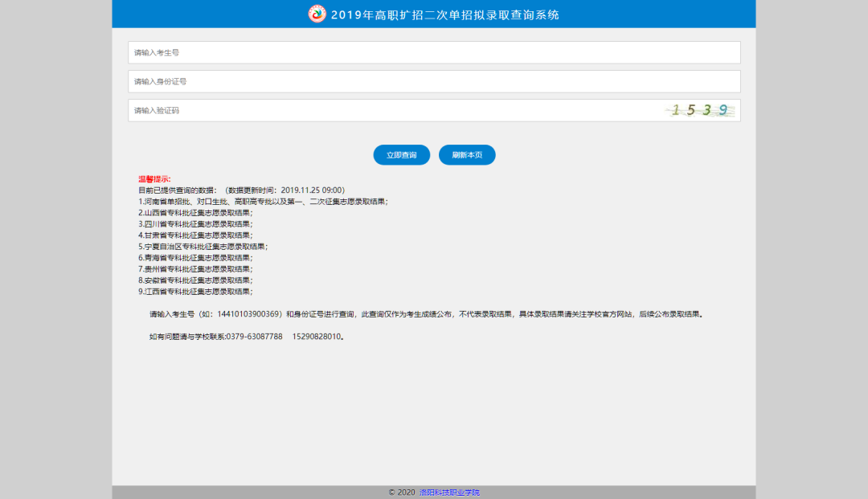Focus the 请输入身份证号 input field
The width and height of the screenshot is (868, 499).
pos(434,81)
